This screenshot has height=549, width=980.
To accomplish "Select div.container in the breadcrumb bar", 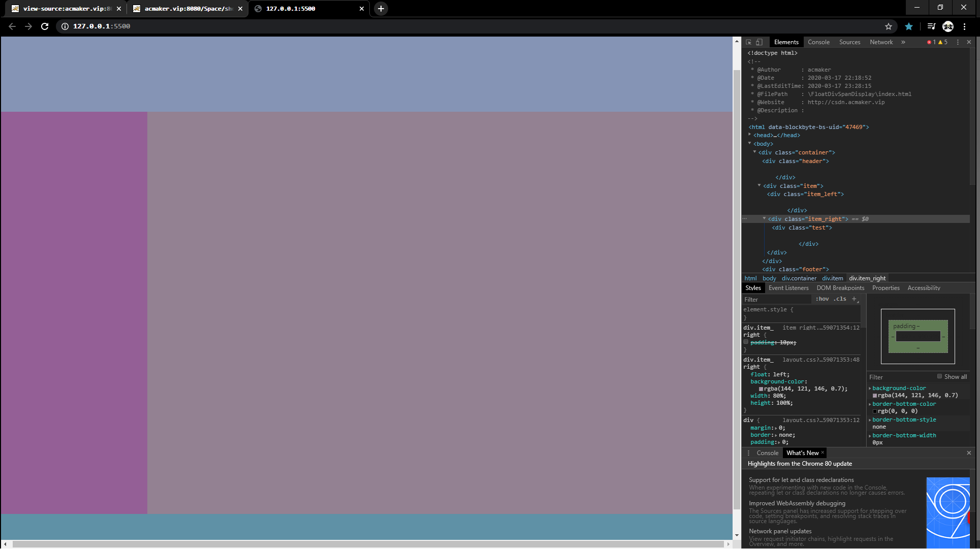I will click(799, 278).
